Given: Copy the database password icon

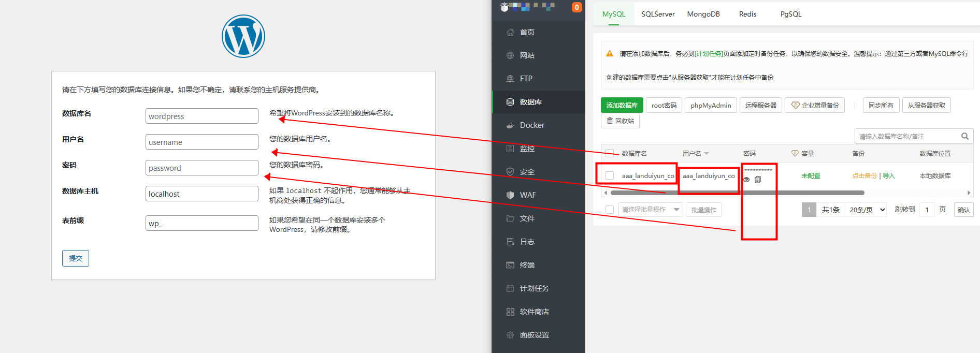Looking at the screenshot, I should click(758, 180).
